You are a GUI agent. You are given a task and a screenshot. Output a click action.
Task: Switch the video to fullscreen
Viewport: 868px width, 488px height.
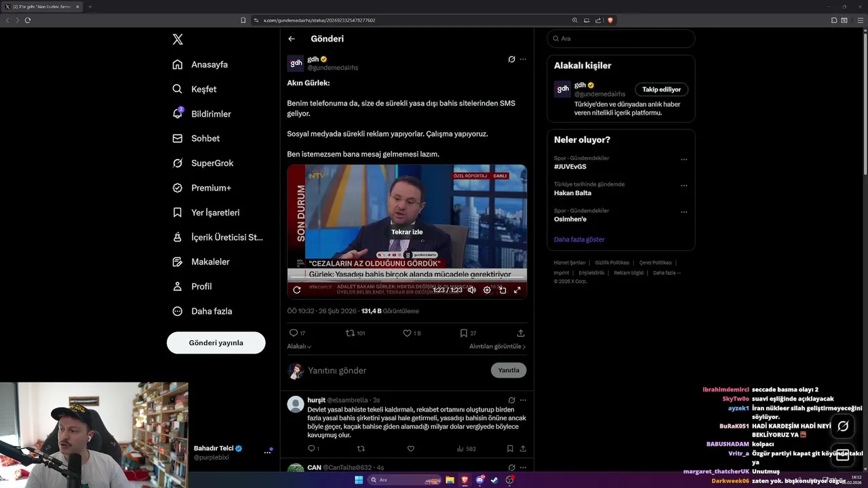(517, 290)
